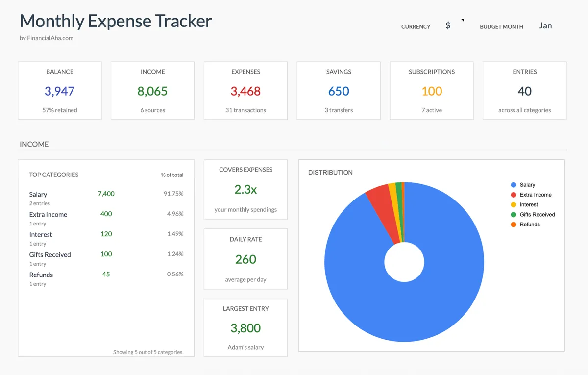Click the FinancialAha.com attribution link
The width and height of the screenshot is (588, 375).
pyautogui.click(x=47, y=38)
